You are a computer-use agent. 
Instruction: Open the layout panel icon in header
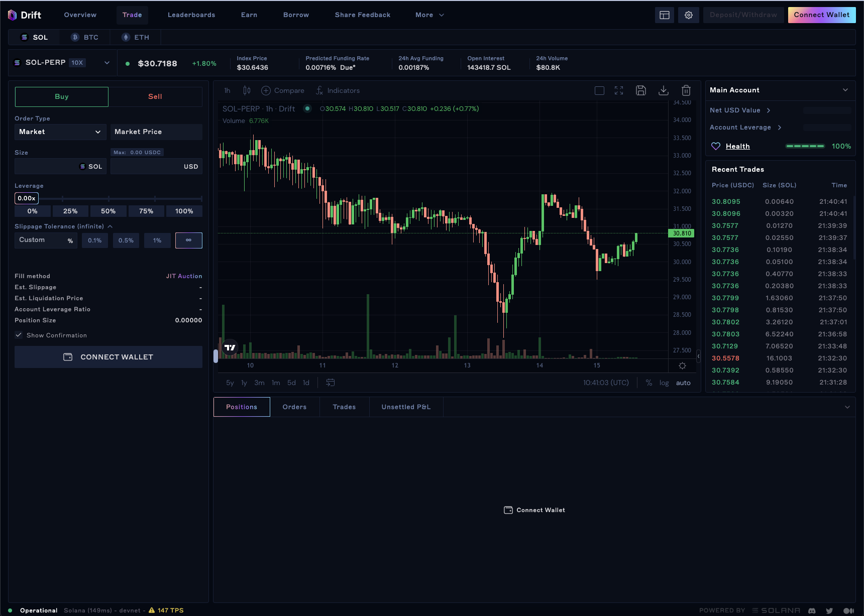click(x=665, y=15)
